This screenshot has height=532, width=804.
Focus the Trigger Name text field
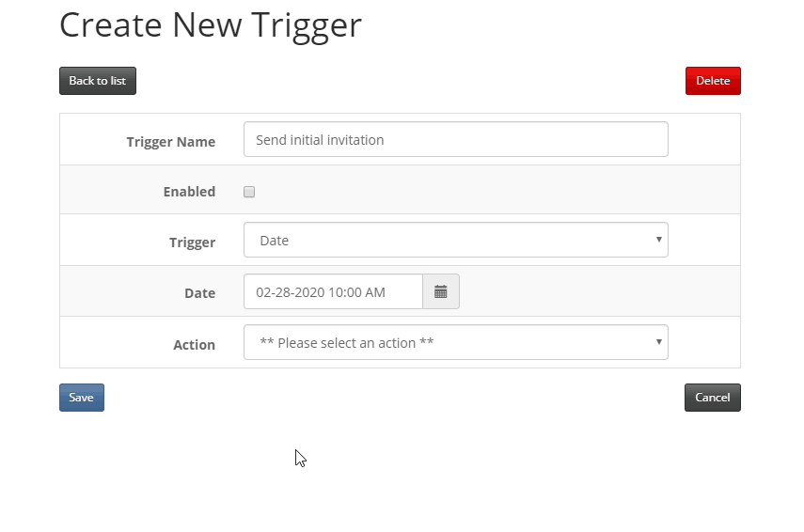click(x=456, y=139)
